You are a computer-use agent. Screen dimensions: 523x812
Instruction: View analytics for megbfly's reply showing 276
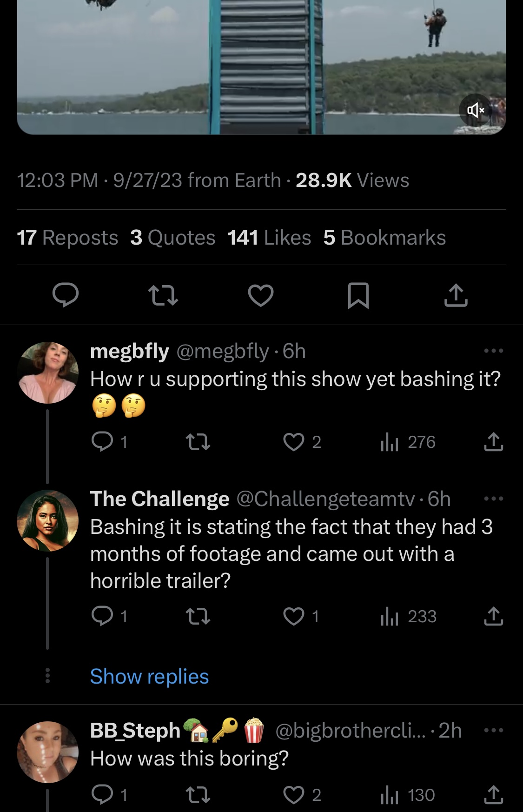click(408, 442)
